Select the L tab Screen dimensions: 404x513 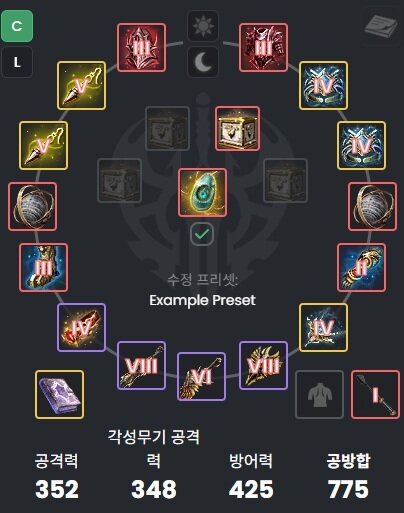[17, 62]
